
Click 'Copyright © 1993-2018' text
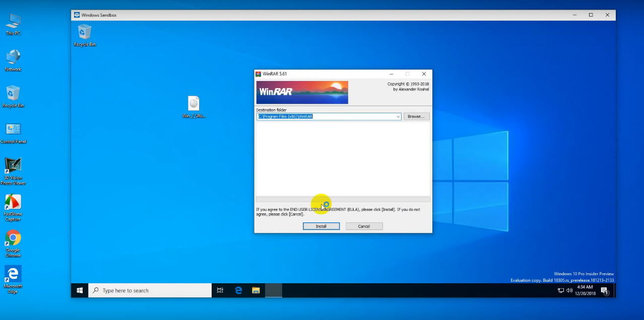(x=408, y=84)
